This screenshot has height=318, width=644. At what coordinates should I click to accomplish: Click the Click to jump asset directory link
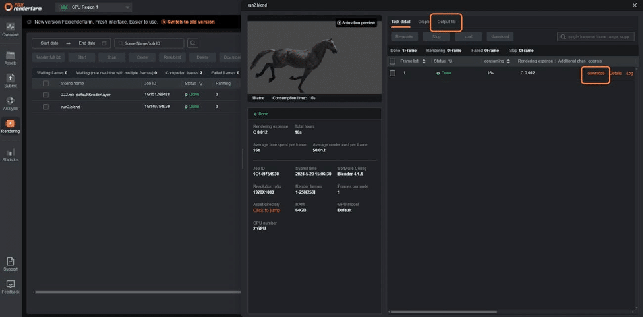point(266,211)
